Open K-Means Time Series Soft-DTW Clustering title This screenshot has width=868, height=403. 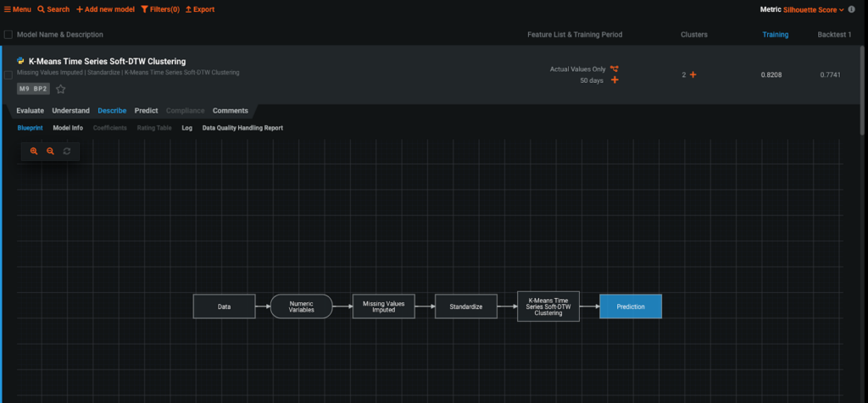tap(107, 61)
